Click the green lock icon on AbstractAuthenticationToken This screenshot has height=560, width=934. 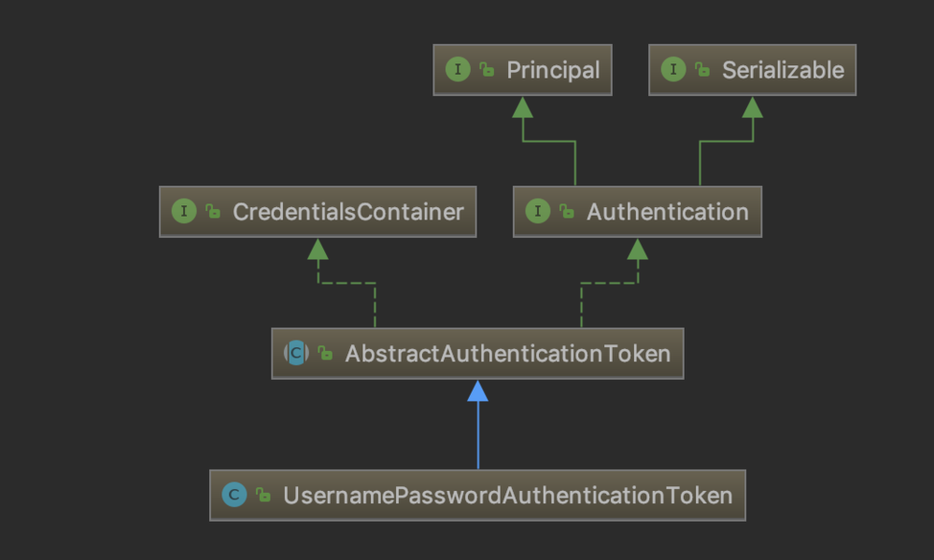[325, 354]
